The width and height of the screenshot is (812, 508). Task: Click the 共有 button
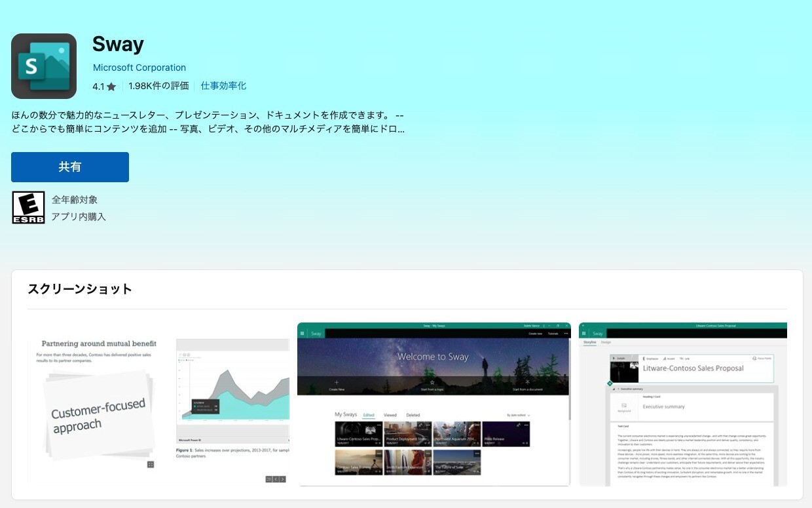click(x=70, y=167)
